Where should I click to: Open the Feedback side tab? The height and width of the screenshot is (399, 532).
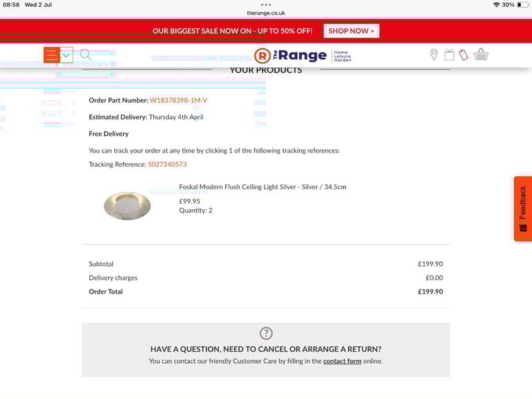[x=522, y=209]
